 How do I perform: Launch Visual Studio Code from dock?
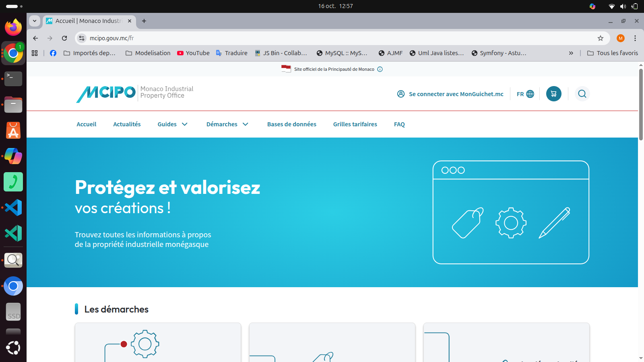click(x=13, y=208)
